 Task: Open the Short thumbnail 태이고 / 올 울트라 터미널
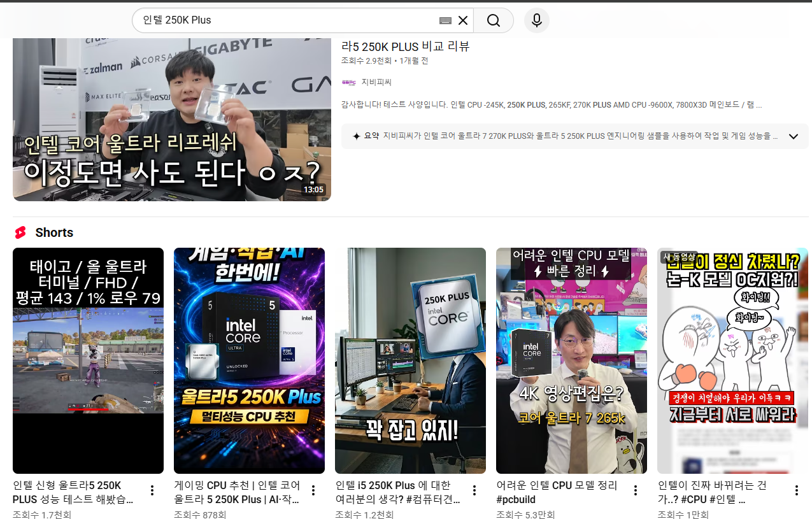(x=88, y=360)
